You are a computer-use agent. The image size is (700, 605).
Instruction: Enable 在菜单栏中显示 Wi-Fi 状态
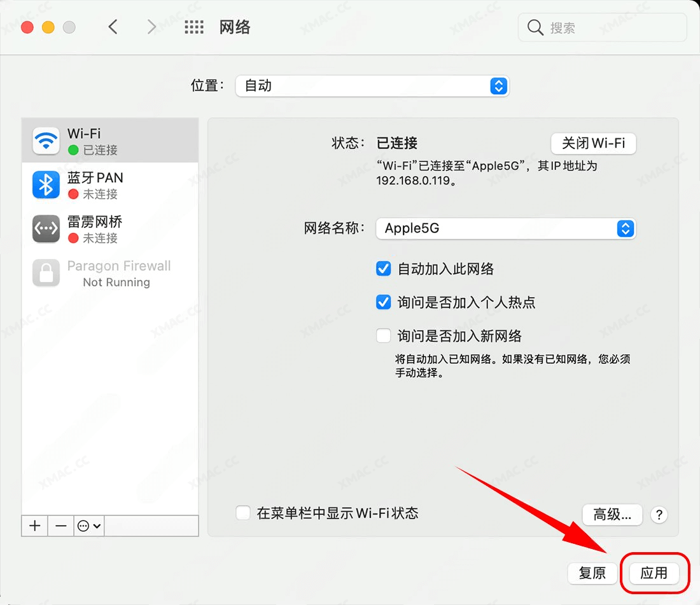243,513
